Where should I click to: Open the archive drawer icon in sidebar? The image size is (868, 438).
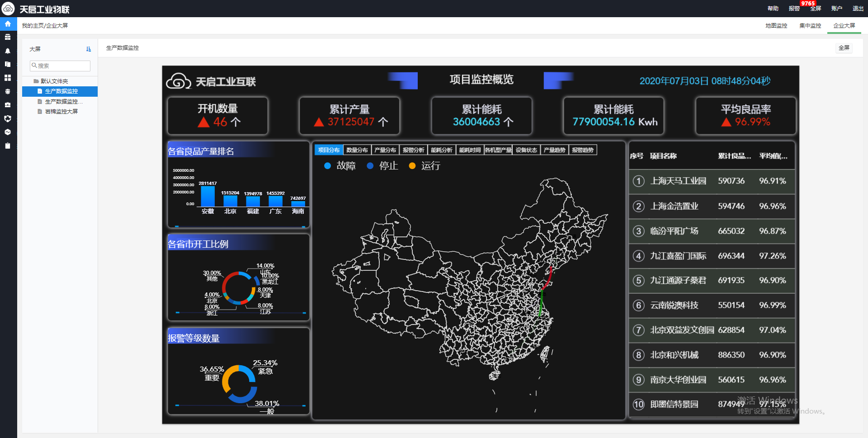tap(8, 37)
